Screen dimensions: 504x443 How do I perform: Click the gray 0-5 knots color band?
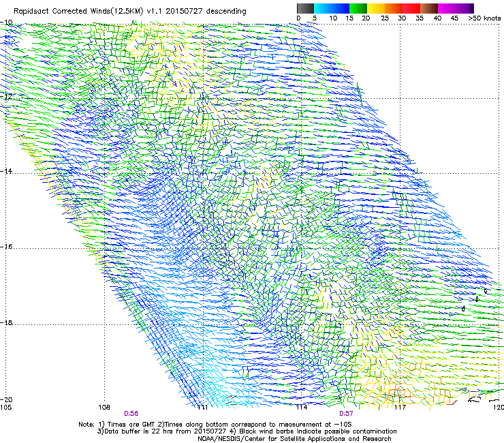(305, 8)
